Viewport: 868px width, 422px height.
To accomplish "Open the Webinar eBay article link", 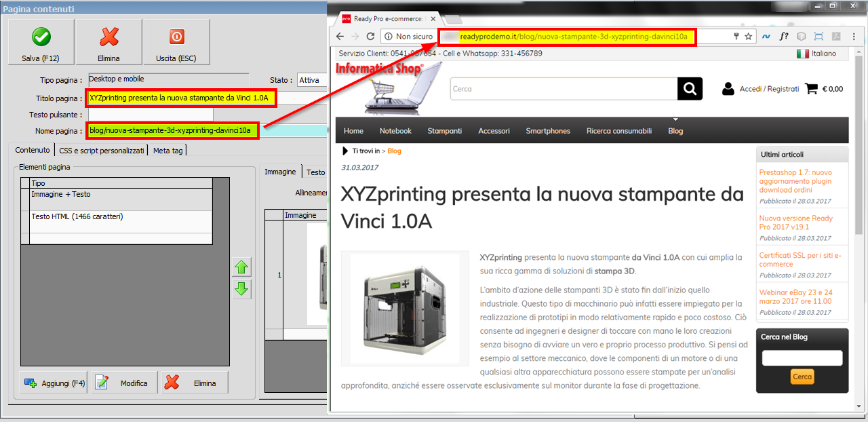I will [x=796, y=296].
